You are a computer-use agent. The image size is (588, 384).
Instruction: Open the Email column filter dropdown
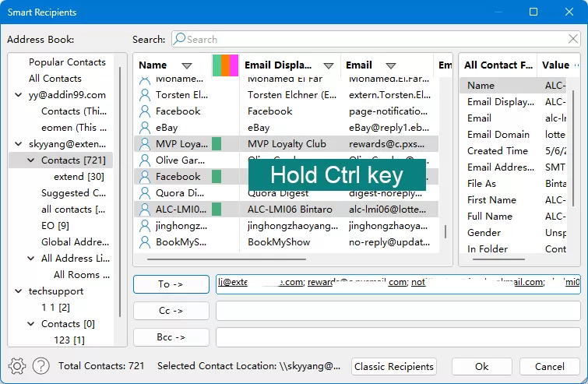pyautogui.click(x=391, y=66)
